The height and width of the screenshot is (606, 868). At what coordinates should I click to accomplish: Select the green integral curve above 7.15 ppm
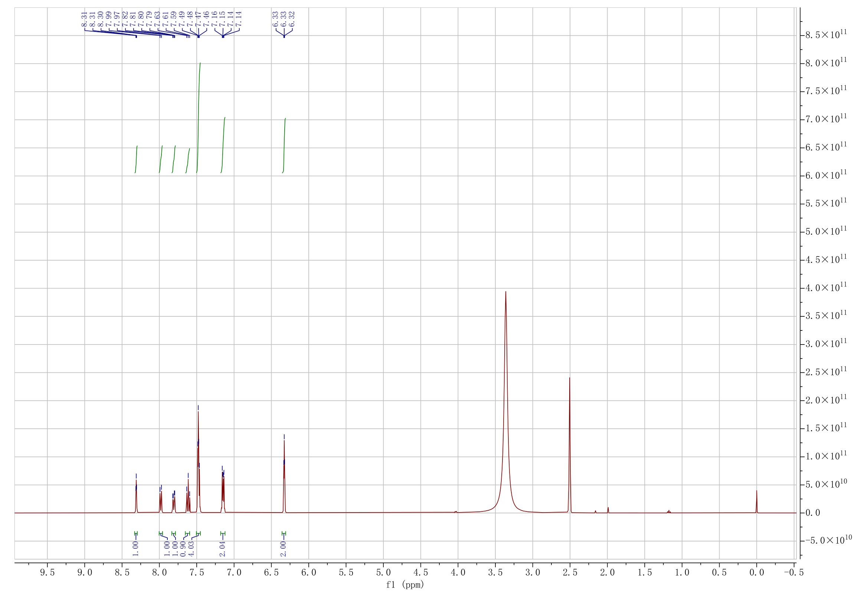click(223, 145)
